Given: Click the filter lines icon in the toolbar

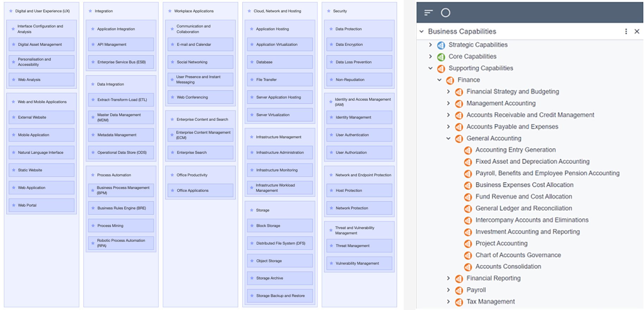Looking at the screenshot, I should (428, 12).
